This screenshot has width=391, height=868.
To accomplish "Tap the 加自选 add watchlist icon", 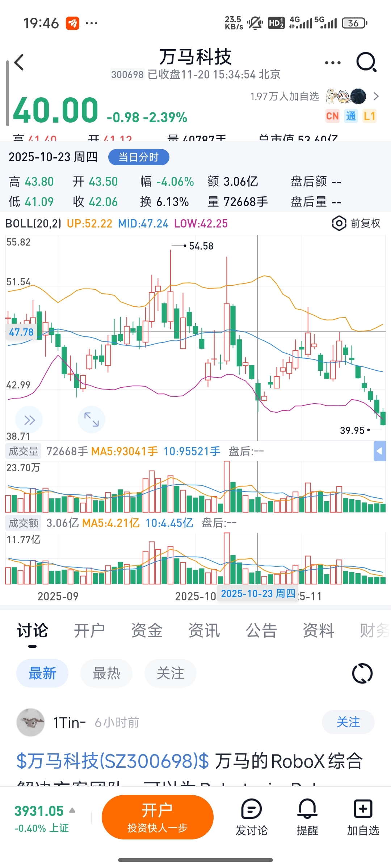I will click(363, 817).
